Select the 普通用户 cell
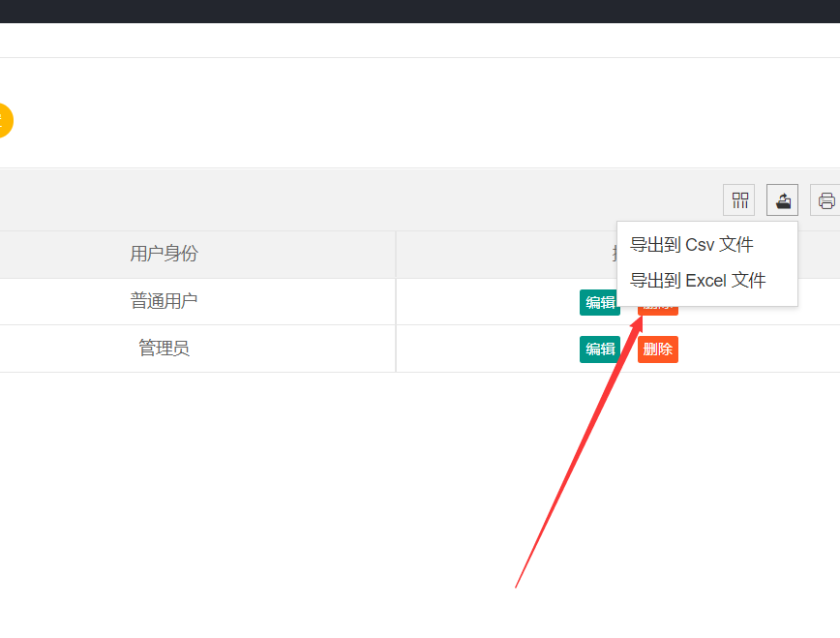This screenshot has width=840, height=638. 164,301
